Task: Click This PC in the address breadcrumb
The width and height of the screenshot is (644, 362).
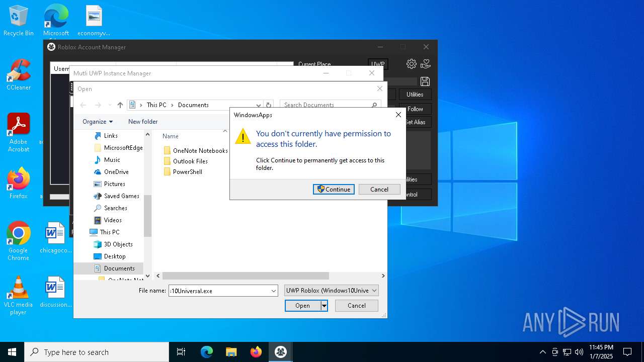Action: [156, 105]
